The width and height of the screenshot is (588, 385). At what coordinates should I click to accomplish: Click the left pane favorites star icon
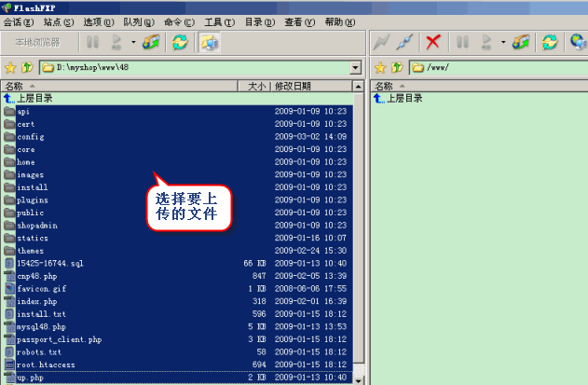point(10,68)
